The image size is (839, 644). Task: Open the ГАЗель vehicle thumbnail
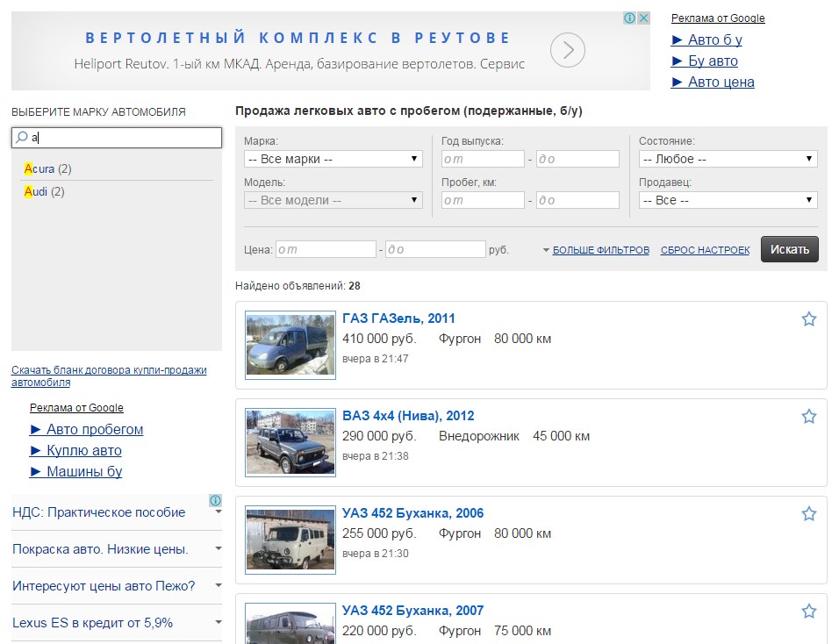pos(290,345)
